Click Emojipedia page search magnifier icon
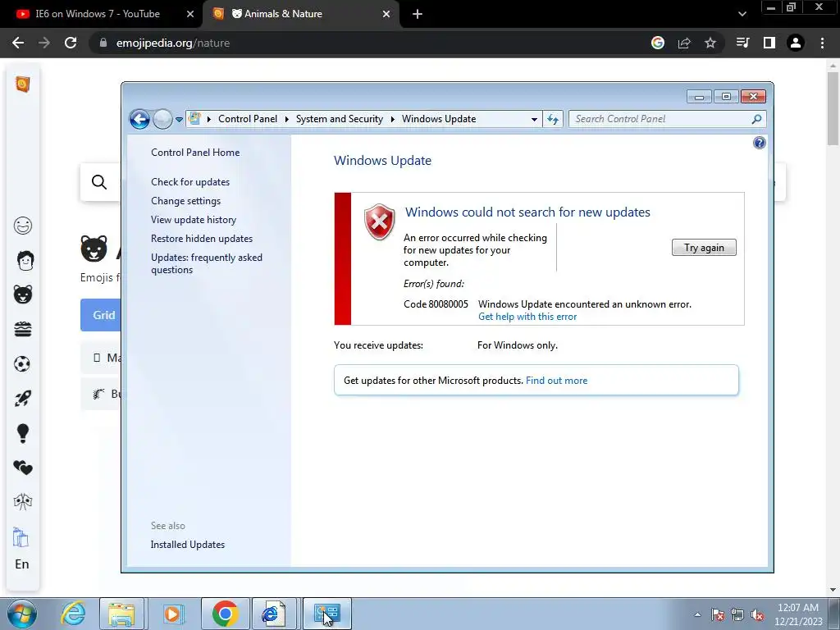Viewport: 840px width, 630px height. 99,182
